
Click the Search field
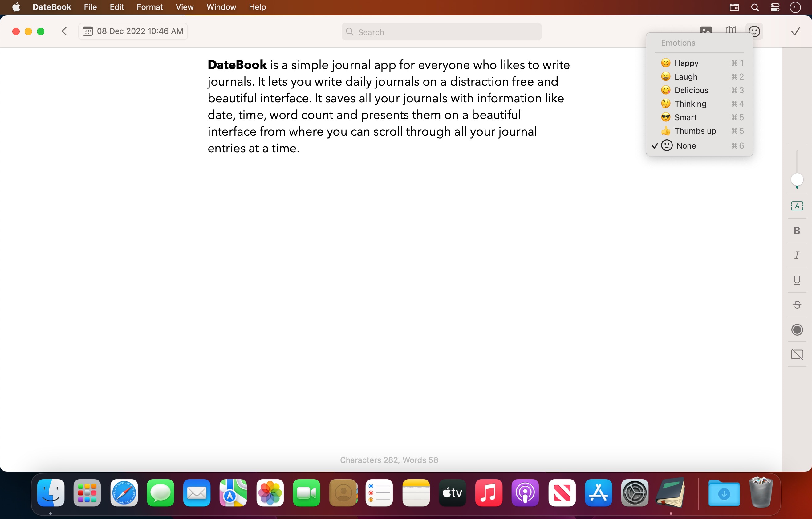coord(441,32)
